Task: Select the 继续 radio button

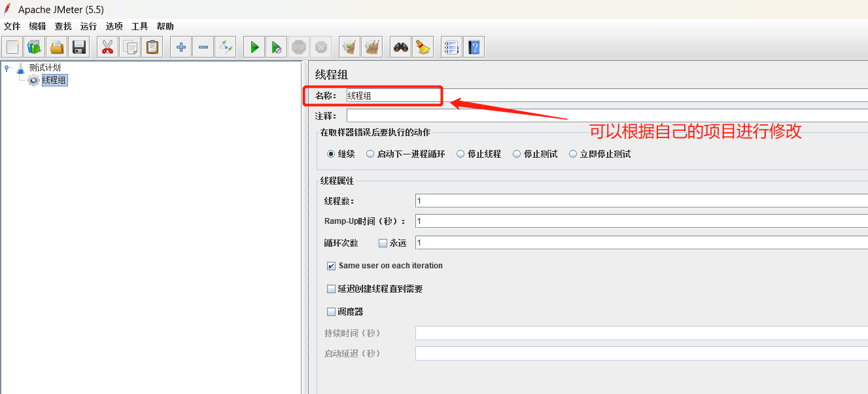Action: (x=331, y=154)
